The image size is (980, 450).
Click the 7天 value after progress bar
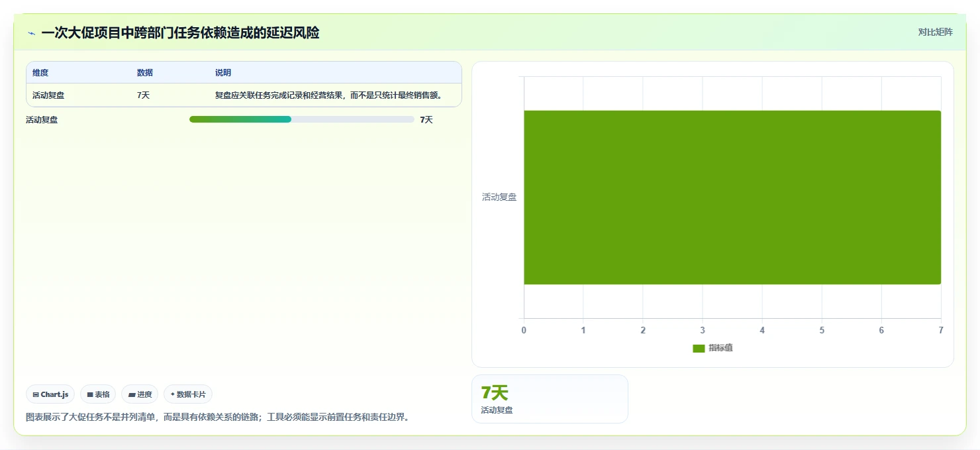[x=426, y=120]
